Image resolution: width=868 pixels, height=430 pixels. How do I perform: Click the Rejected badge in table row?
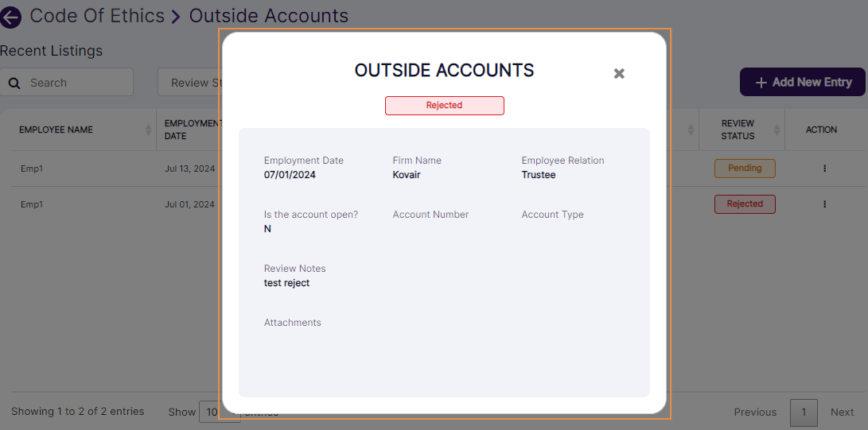(x=745, y=204)
